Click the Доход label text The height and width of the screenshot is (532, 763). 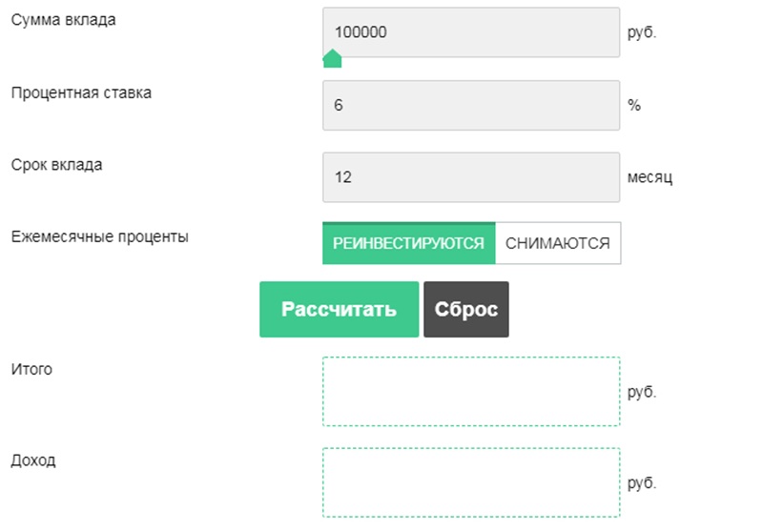[x=33, y=460]
